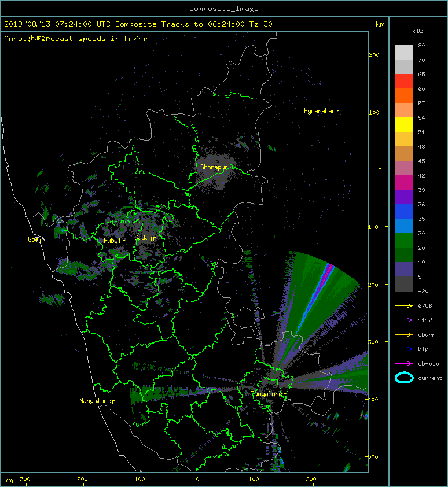Image resolution: width=448 pixels, height=487 pixels.
Task: Click the eburn arrow legend icon
Action: (x=404, y=334)
